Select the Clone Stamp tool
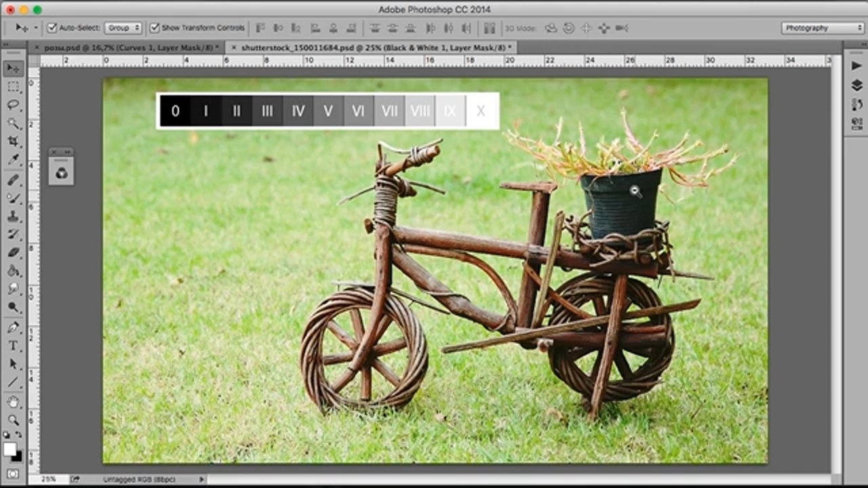Screen dimensions: 868x488 coord(13,216)
